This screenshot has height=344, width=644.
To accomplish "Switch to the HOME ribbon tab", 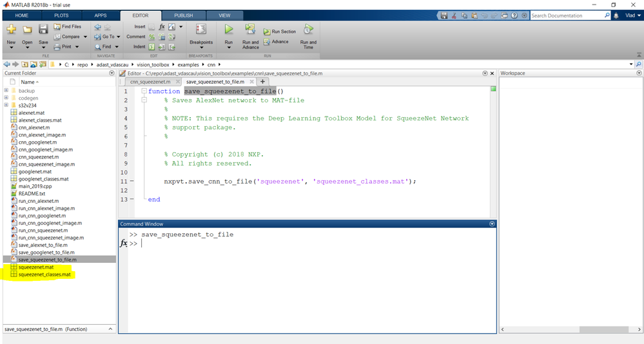I will (22, 15).
